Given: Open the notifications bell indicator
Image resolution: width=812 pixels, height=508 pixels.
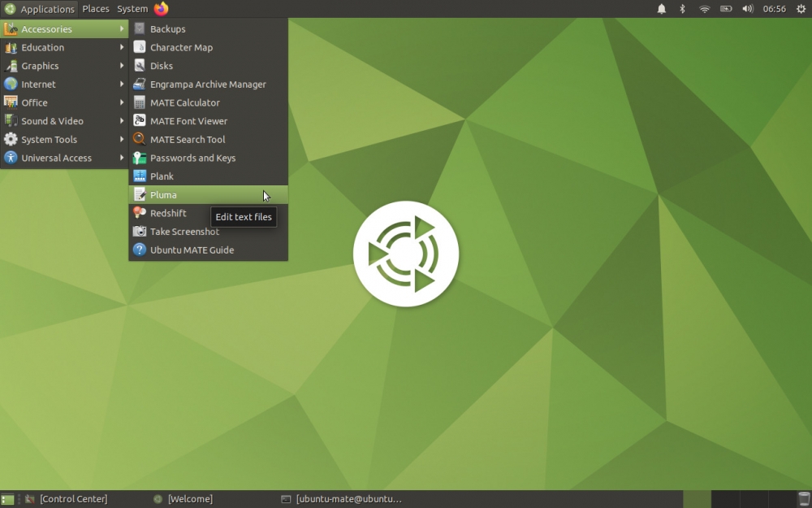Looking at the screenshot, I should click(661, 9).
